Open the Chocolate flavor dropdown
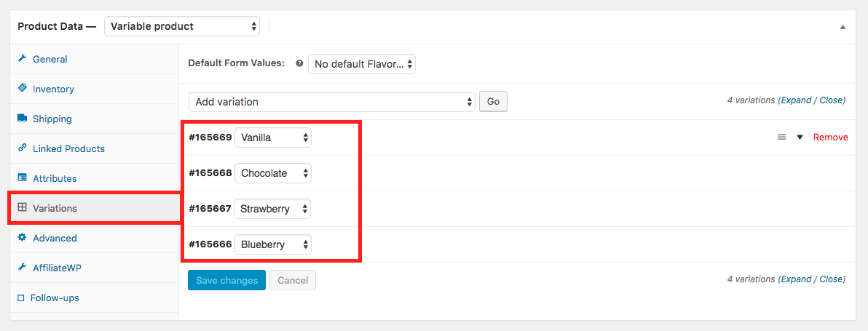Image resolution: width=868 pixels, height=331 pixels. [273, 174]
